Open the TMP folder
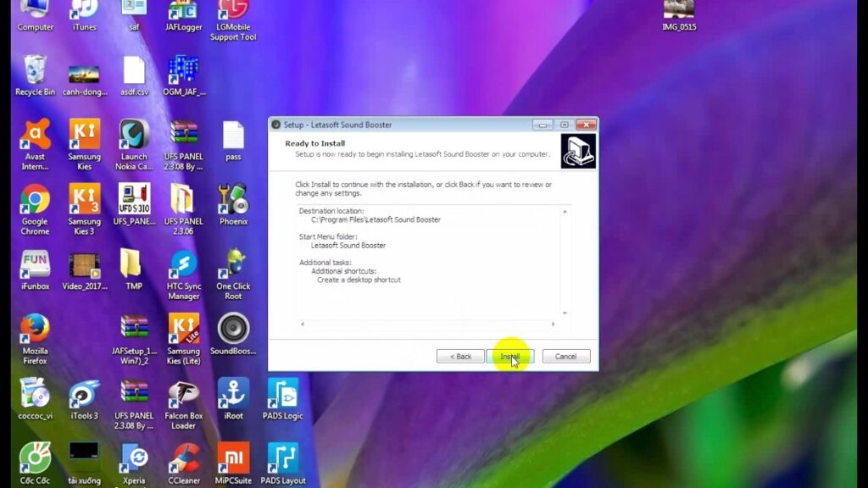The image size is (868, 488). [133, 270]
